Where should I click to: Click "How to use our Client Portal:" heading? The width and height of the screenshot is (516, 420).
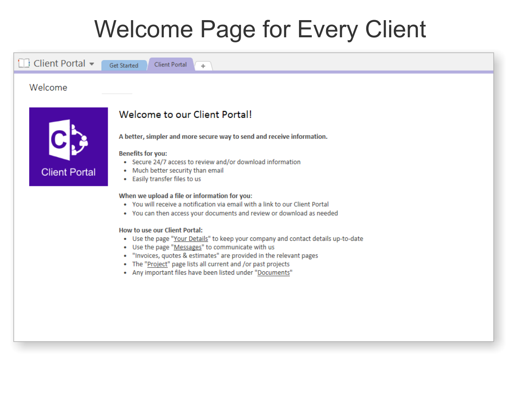click(161, 230)
